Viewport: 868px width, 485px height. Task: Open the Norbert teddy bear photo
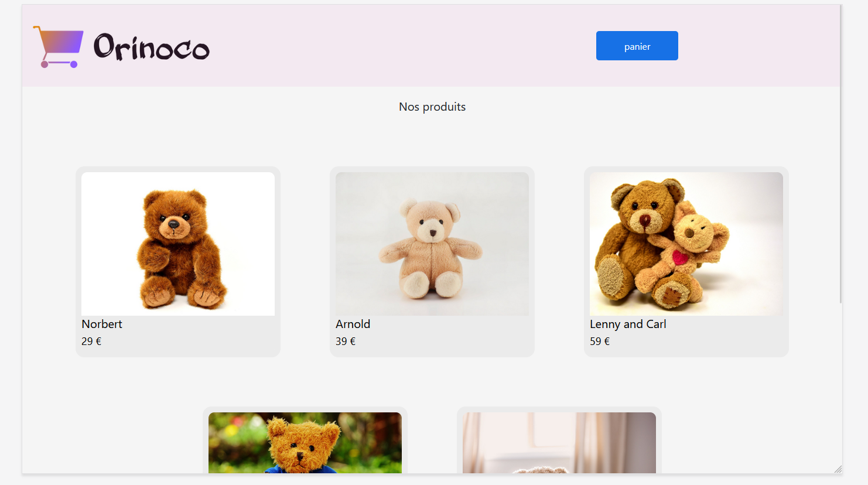[178, 244]
